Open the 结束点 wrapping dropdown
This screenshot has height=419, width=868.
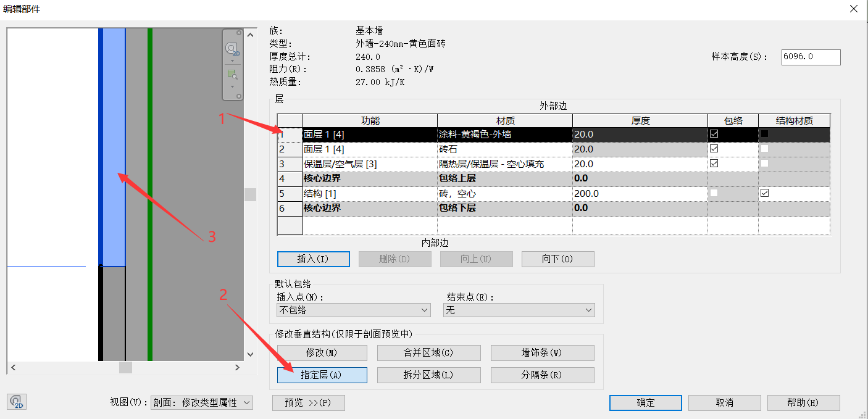519,310
